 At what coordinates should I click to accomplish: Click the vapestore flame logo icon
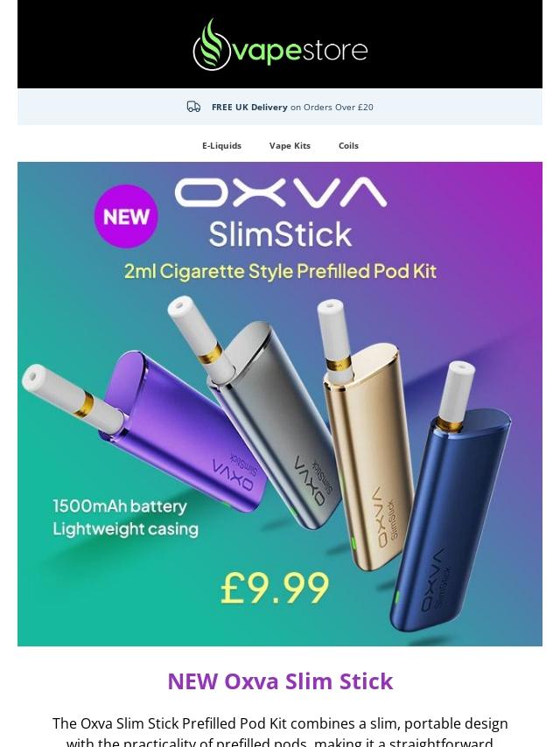pos(212,45)
